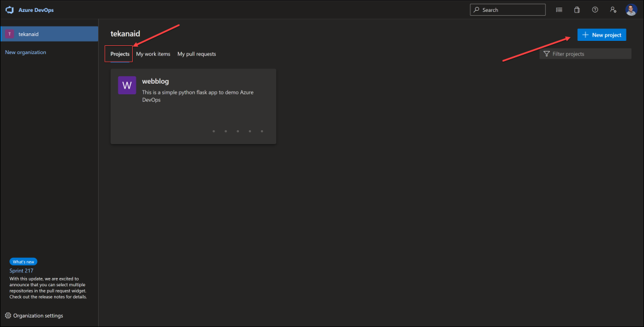Click the New organization link

(x=26, y=52)
